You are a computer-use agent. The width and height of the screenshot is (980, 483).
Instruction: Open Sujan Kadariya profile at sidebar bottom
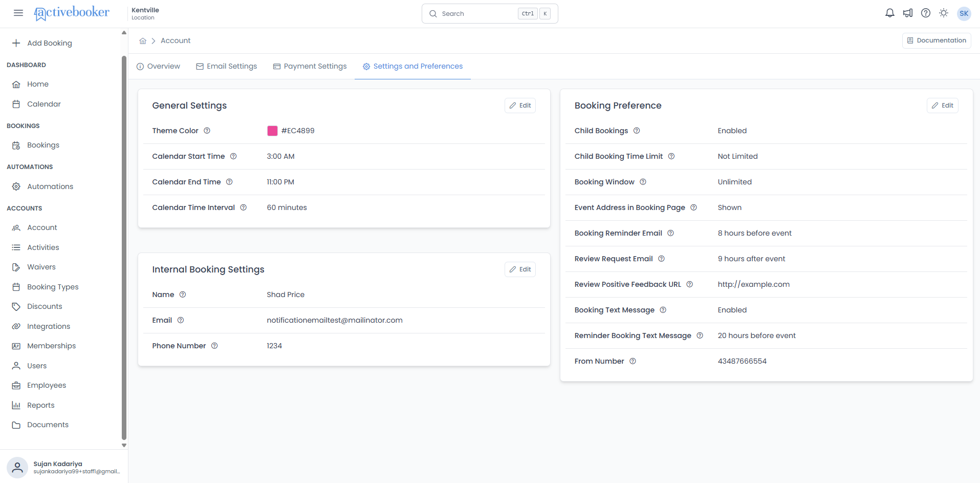pos(64,467)
